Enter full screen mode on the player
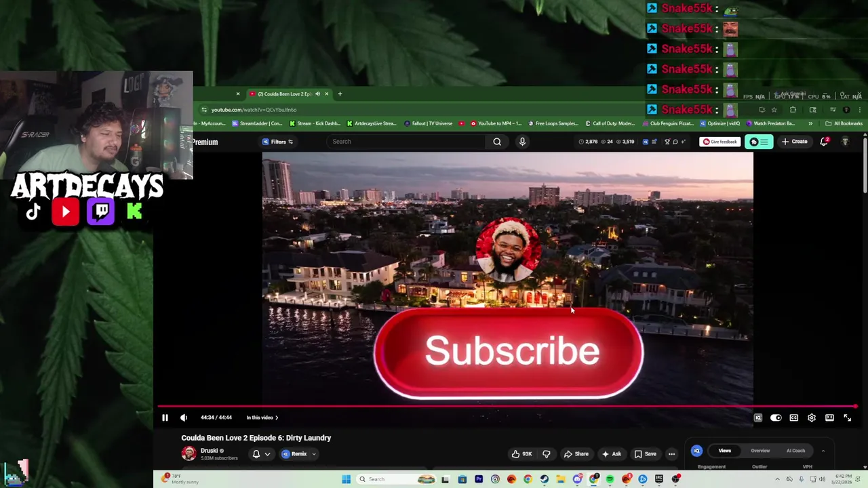Image resolution: width=868 pixels, height=488 pixels. pos(847,418)
